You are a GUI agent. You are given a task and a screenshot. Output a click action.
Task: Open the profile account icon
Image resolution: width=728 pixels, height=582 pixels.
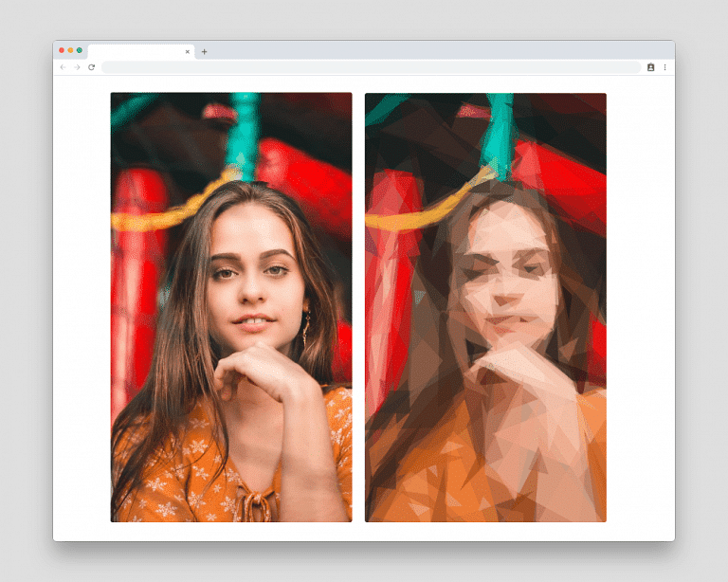[651, 67]
